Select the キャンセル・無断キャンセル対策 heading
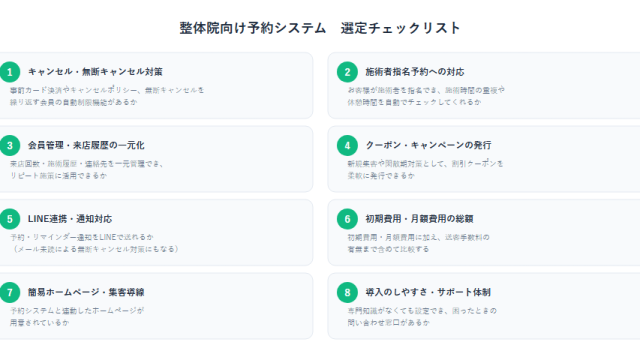Image resolution: width=640 pixels, height=360 pixels. 95,72
